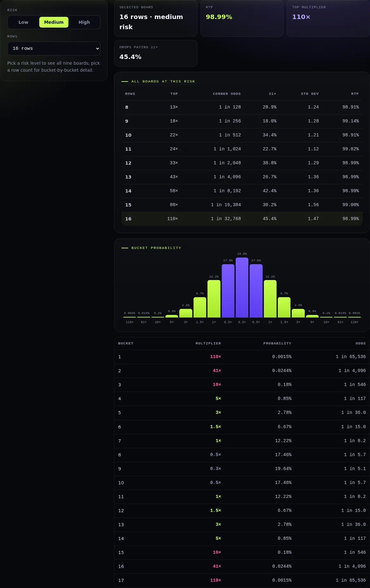Click the 9 rows board row
Screen dimensions: 370x588
pyautogui.click(x=242, y=121)
